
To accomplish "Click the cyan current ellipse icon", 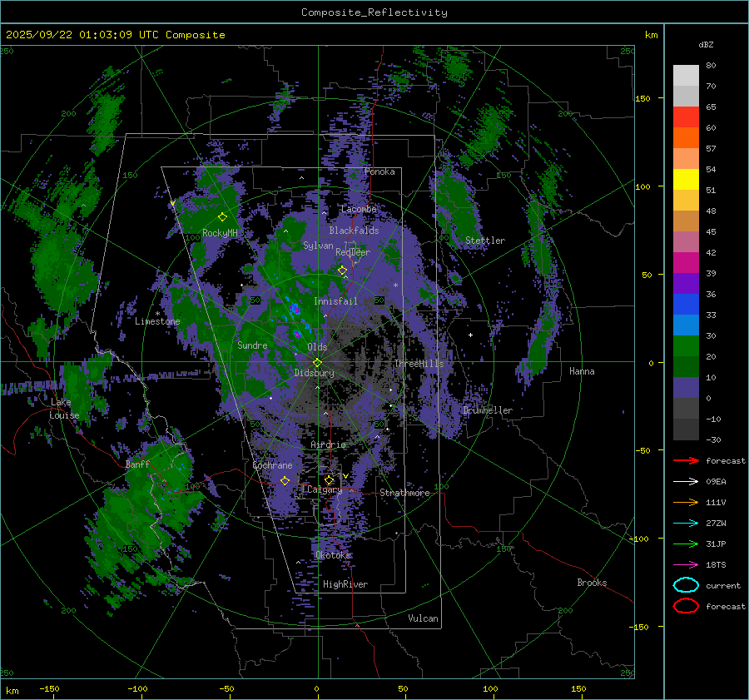I will (685, 585).
